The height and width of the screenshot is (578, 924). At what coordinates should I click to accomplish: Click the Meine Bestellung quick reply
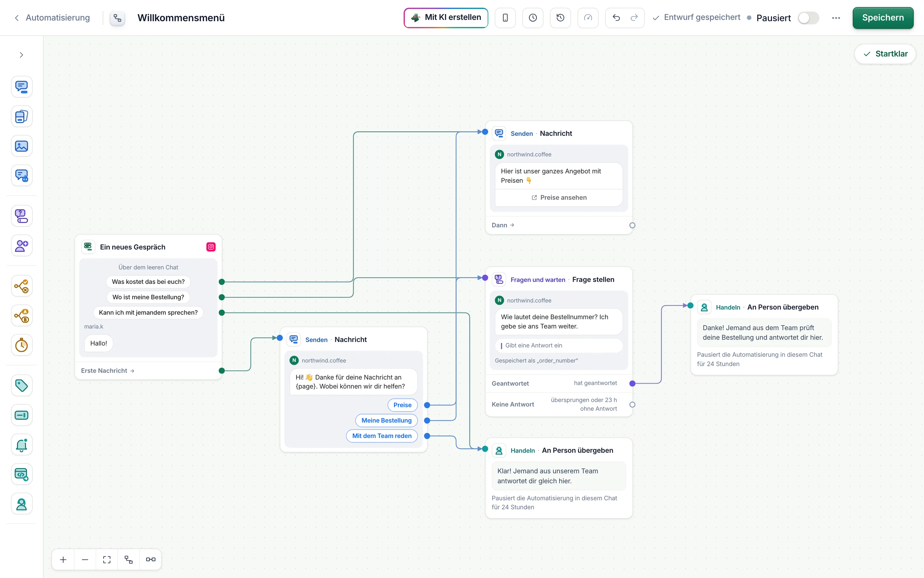386,420
